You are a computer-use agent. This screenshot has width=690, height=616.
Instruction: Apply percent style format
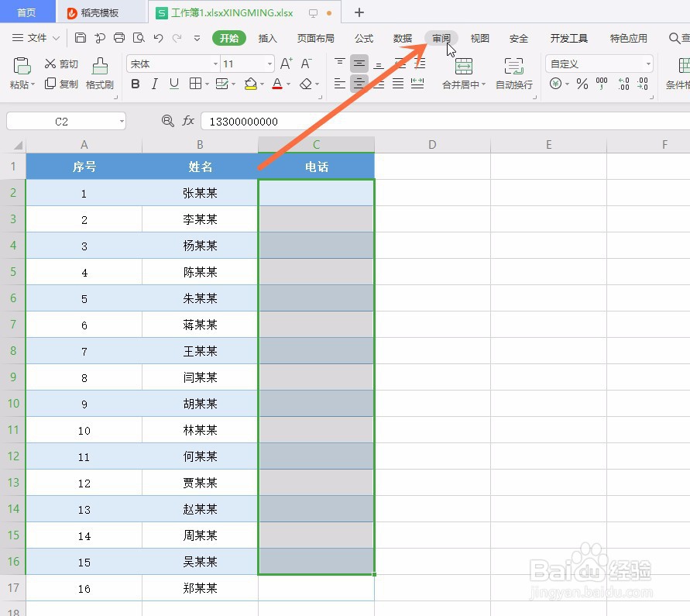pyautogui.click(x=582, y=83)
